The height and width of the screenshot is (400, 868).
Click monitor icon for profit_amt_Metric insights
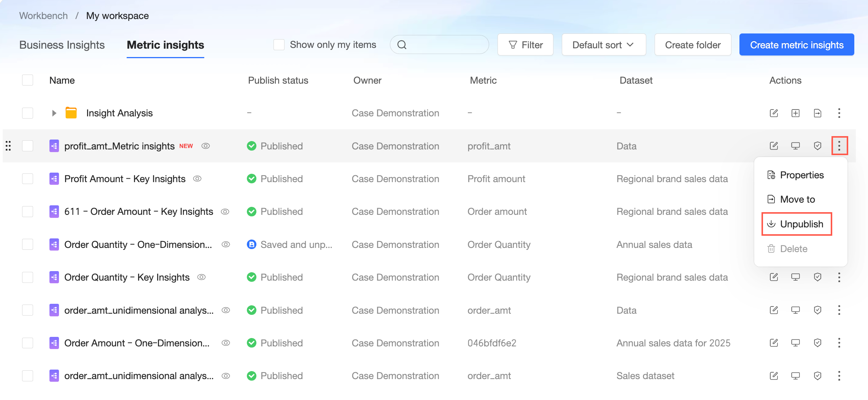[795, 146]
